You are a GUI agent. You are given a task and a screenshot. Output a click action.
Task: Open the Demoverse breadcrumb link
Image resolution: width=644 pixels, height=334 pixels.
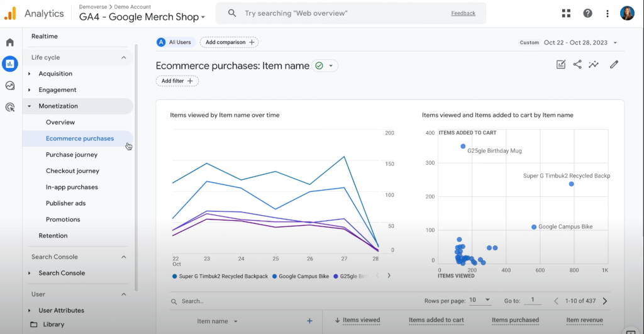[x=93, y=6]
